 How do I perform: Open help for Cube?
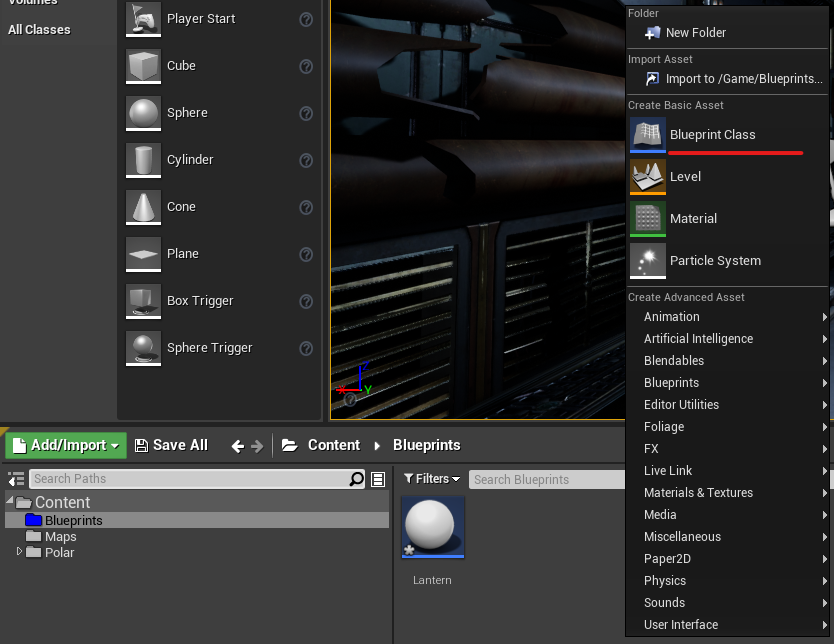click(x=306, y=66)
